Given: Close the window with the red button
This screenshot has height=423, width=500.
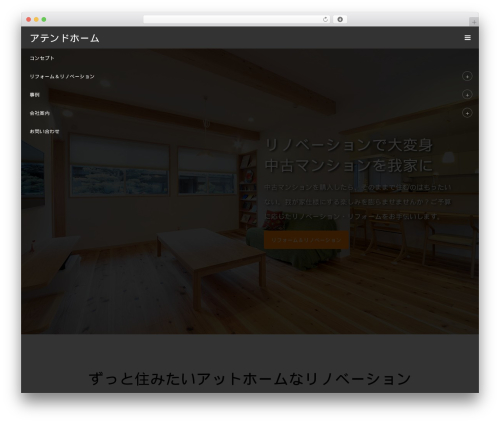Looking at the screenshot, I should 29,19.
